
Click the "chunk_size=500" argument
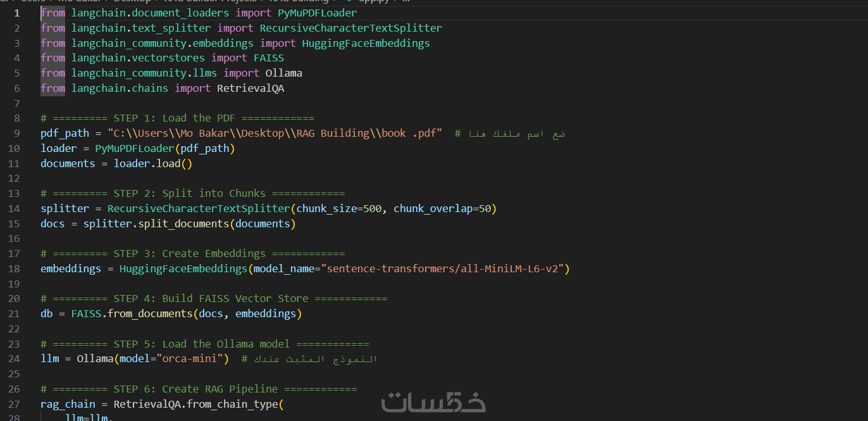coord(338,208)
